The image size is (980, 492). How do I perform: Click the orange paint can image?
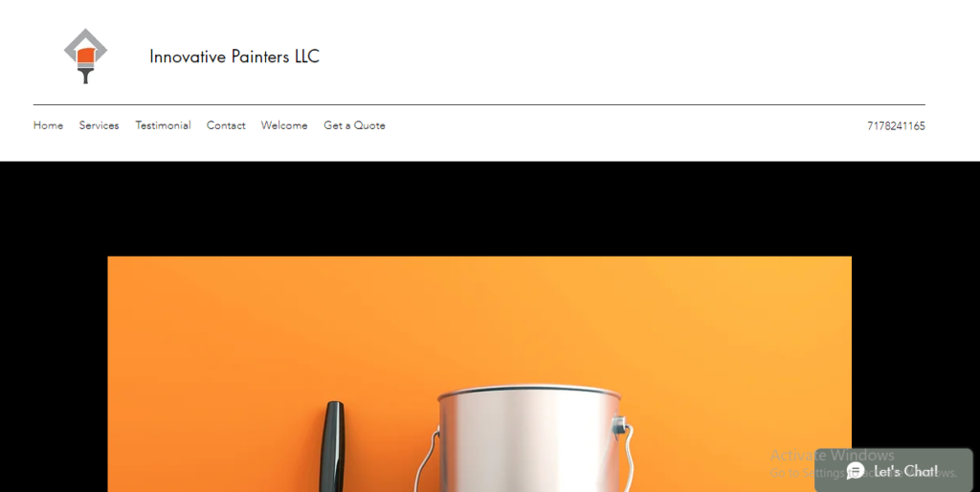[x=479, y=374]
